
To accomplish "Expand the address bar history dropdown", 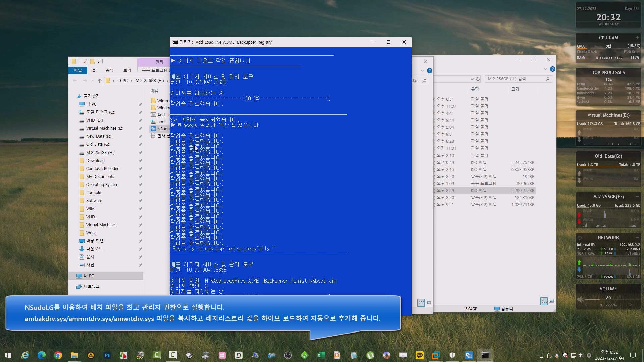I will tap(472, 79).
